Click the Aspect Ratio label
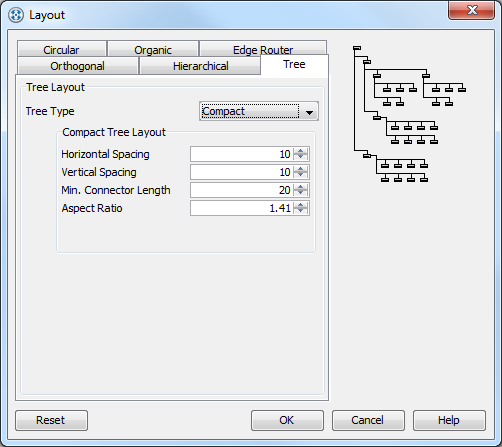502x447 pixels. [92, 208]
